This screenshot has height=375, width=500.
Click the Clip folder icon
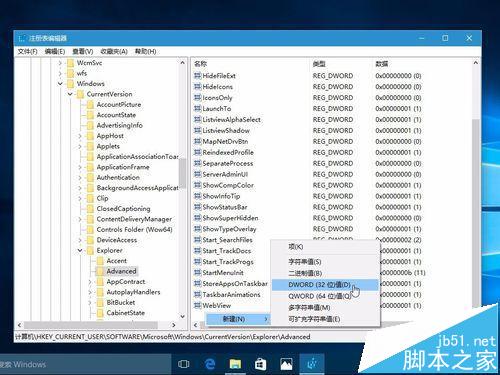point(90,198)
